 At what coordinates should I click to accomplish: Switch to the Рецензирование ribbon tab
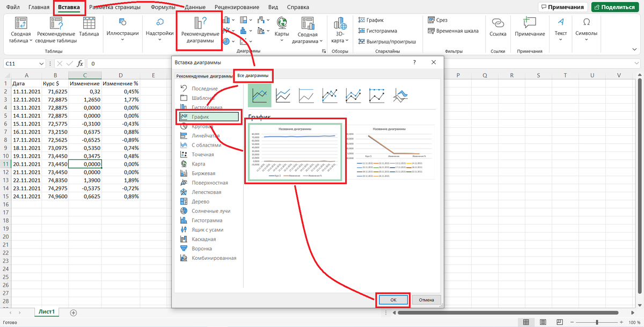(x=237, y=8)
